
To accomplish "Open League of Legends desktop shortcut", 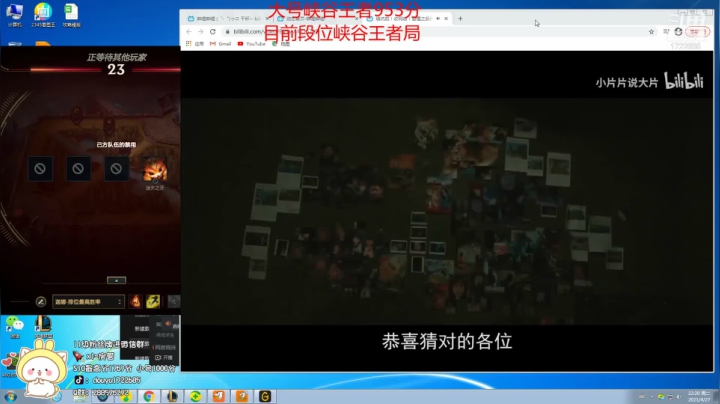I will [x=43, y=326].
